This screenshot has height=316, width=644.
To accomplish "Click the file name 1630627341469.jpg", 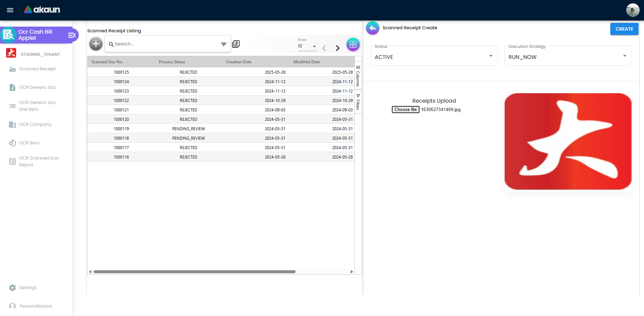I will (x=441, y=110).
